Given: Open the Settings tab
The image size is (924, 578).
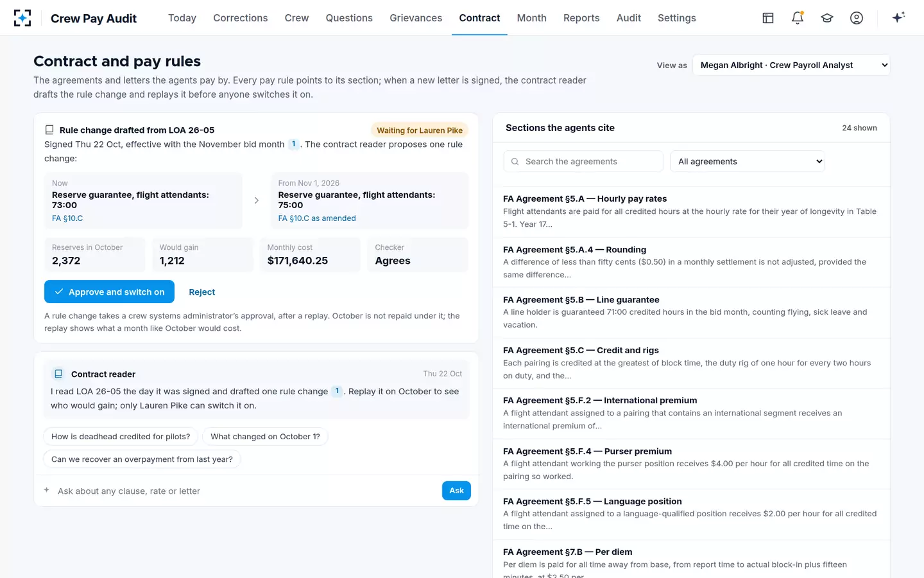Looking at the screenshot, I should tap(677, 18).
